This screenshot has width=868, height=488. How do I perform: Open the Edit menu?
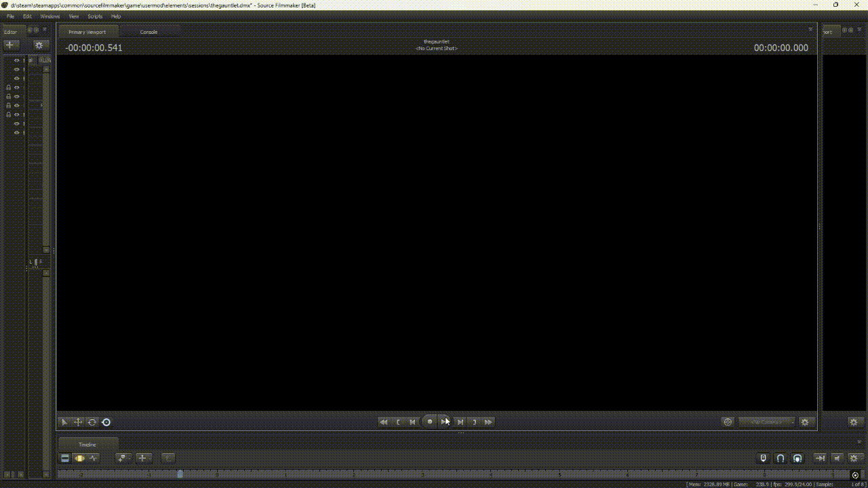(x=27, y=16)
